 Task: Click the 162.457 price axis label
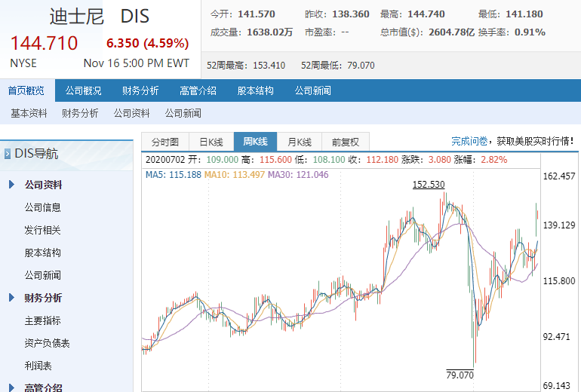559,176
